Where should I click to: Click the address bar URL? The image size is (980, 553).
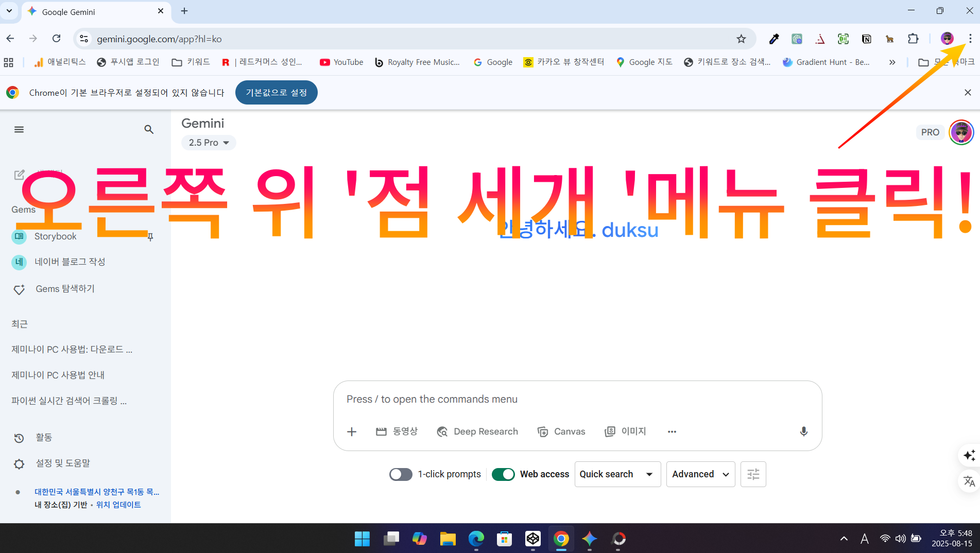pyautogui.click(x=159, y=39)
